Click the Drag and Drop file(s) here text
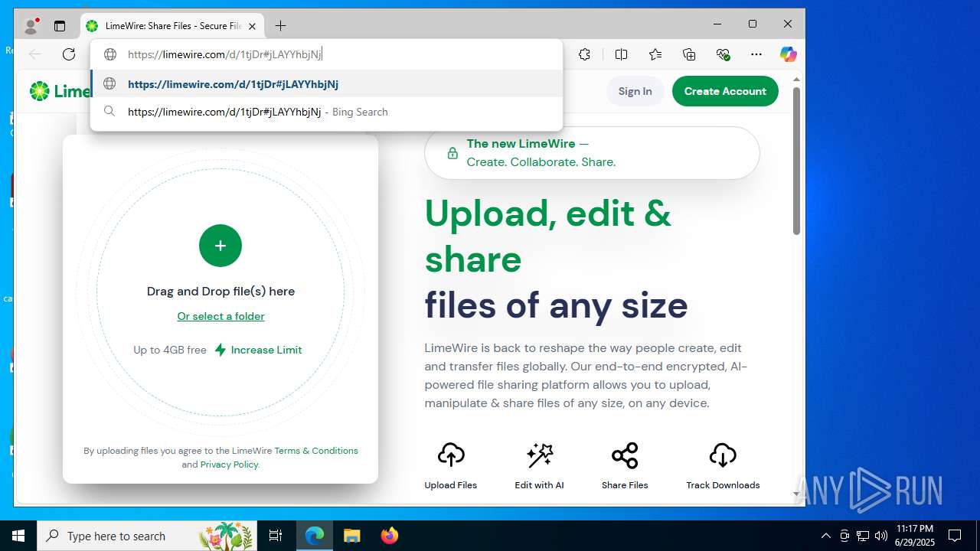The image size is (980, 551). pyautogui.click(x=220, y=292)
